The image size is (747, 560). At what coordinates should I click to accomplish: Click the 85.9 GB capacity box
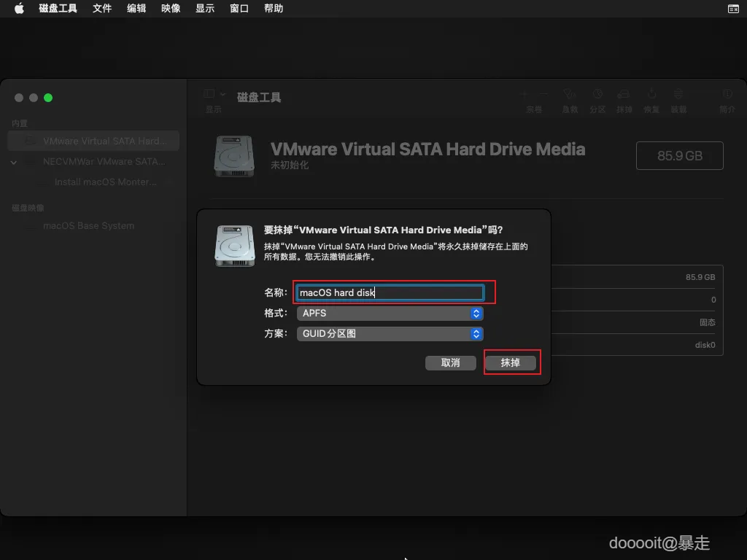click(680, 156)
